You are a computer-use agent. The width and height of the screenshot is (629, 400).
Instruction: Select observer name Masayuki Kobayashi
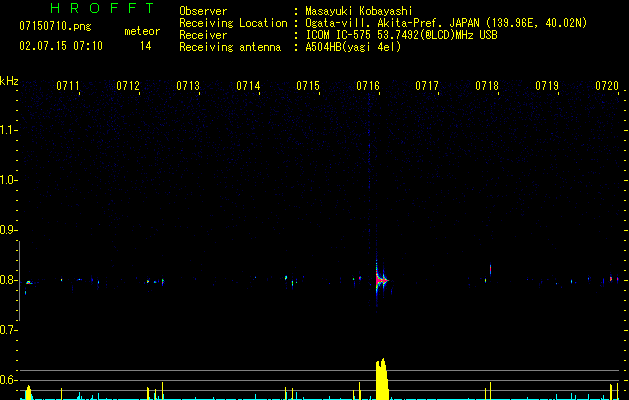click(358, 11)
